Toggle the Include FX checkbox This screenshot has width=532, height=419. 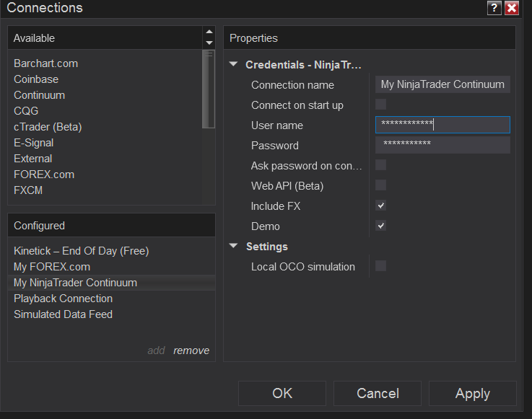pyautogui.click(x=380, y=206)
